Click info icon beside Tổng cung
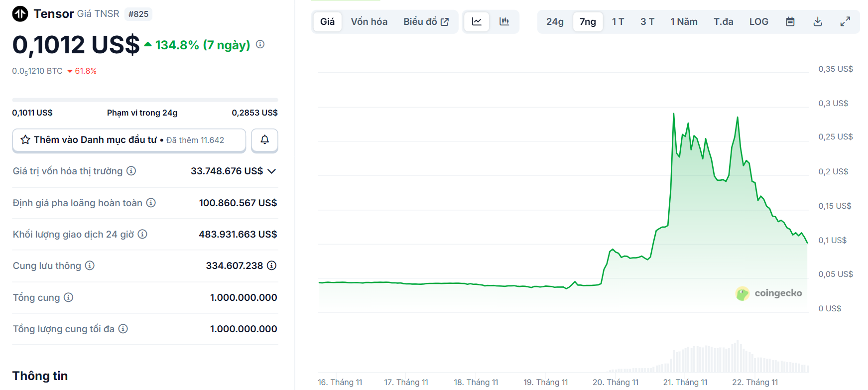This screenshot has height=390, width=868. point(68,297)
